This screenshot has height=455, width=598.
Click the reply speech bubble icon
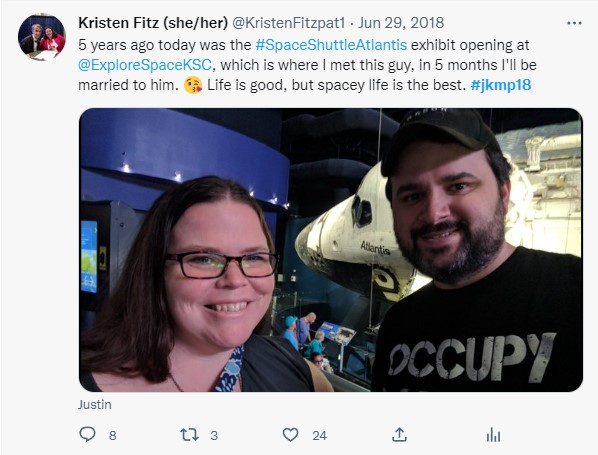point(87,434)
